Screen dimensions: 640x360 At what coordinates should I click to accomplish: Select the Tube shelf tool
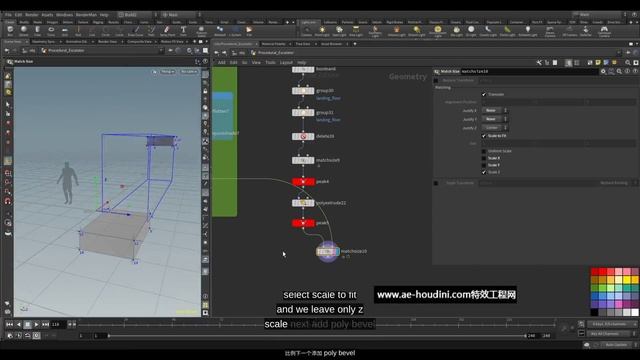38,31
